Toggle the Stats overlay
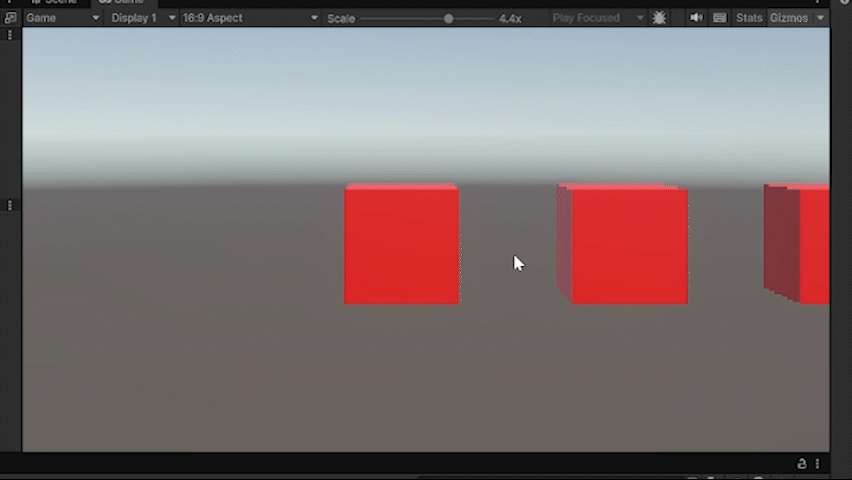The width and height of the screenshot is (852, 480). (x=749, y=18)
